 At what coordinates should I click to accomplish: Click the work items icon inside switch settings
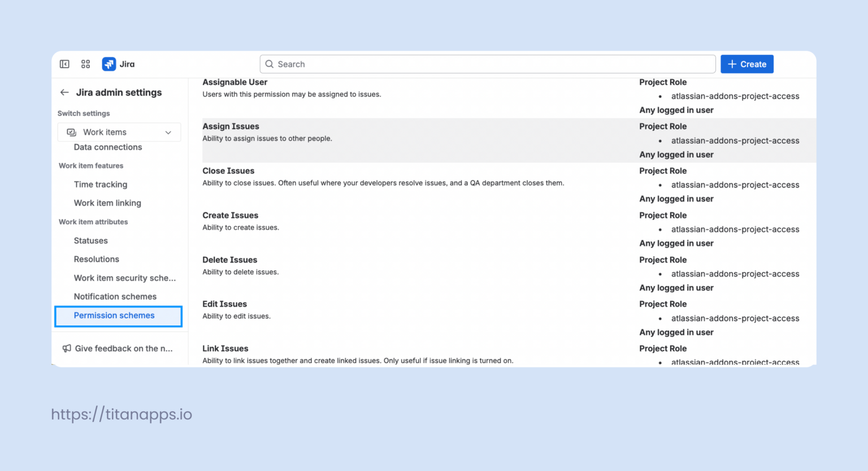(71, 132)
